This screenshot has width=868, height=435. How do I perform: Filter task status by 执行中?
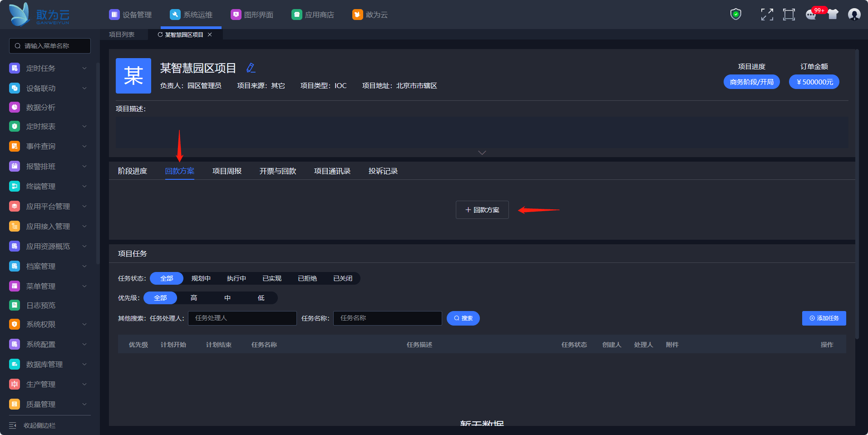pyautogui.click(x=237, y=278)
